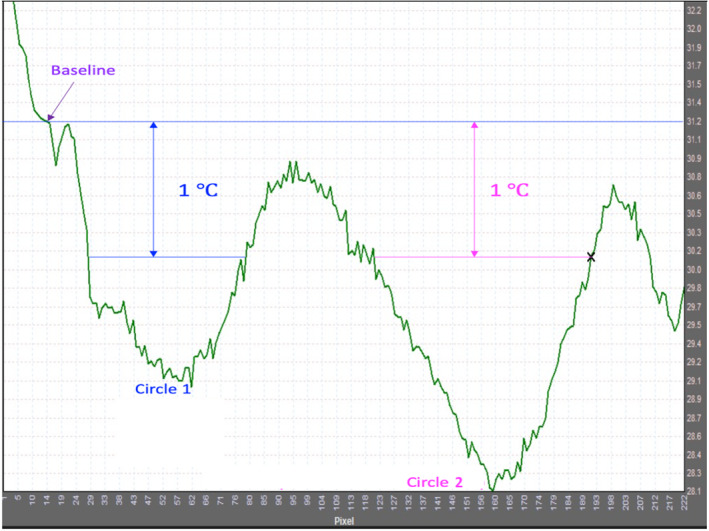Click the curve's lowest point above Circle 2
This screenshot has width=709, height=531.
(491, 489)
